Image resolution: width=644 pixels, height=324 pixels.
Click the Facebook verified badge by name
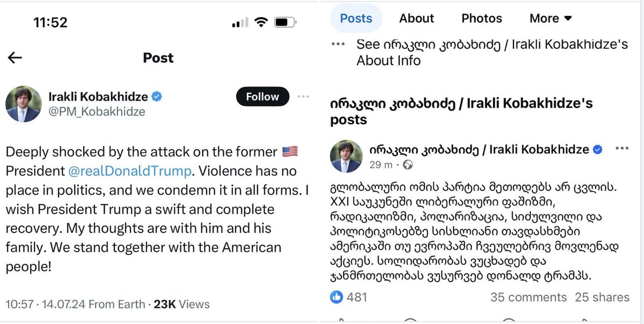click(x=597, y=150)
